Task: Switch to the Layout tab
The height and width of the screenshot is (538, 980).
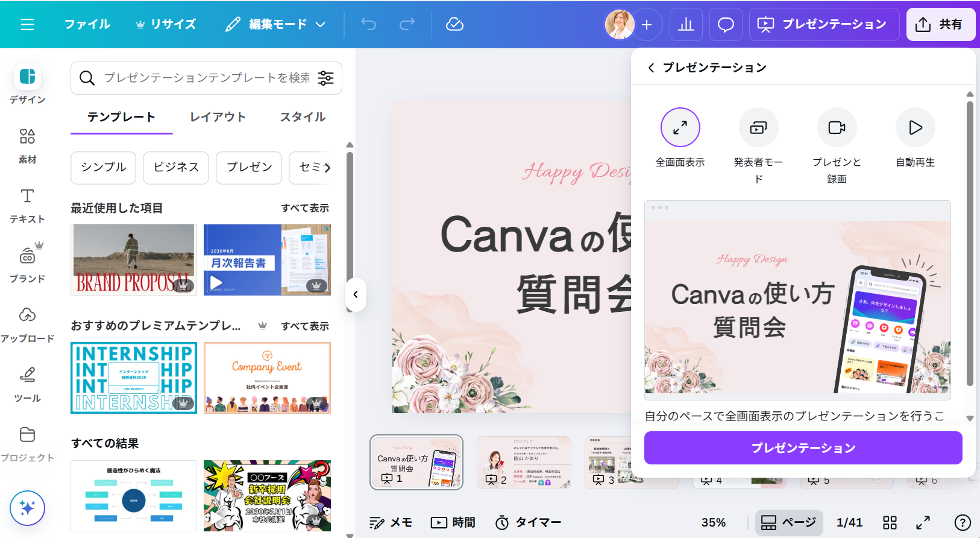Action: (218, 117)
